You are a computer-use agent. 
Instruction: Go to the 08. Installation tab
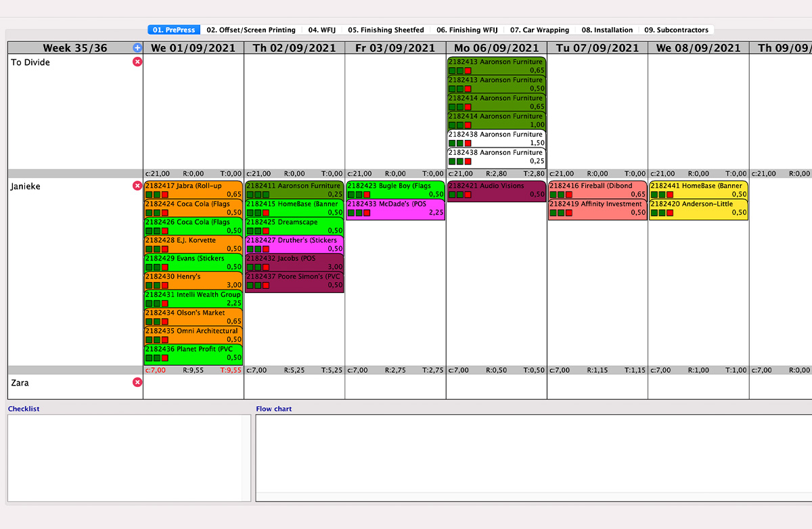608,30
